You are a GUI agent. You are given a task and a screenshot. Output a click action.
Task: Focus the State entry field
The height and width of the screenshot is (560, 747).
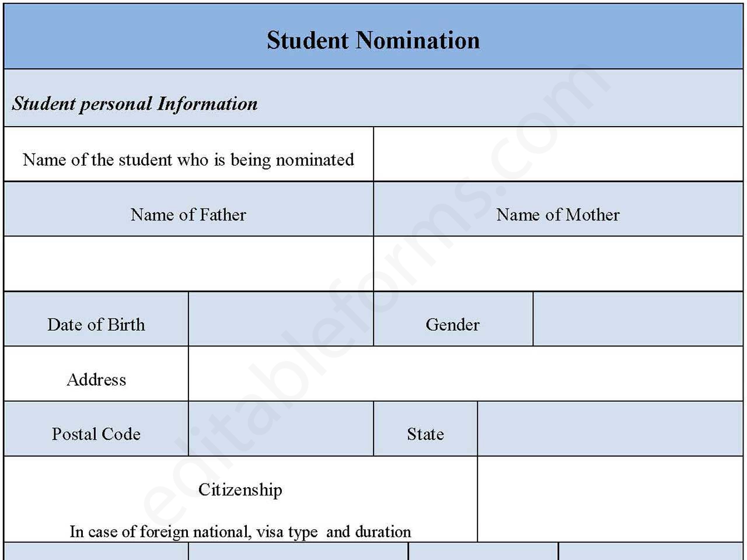[610, 429]
